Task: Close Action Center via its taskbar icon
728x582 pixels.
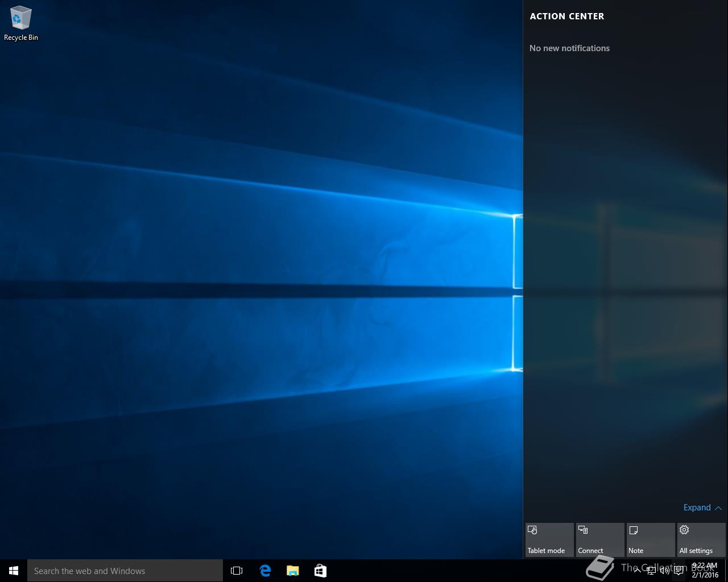Action: tap(679, 571)
